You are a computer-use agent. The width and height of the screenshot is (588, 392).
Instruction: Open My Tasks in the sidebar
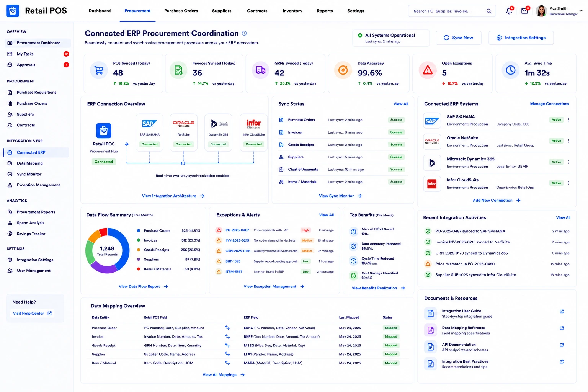38,54
